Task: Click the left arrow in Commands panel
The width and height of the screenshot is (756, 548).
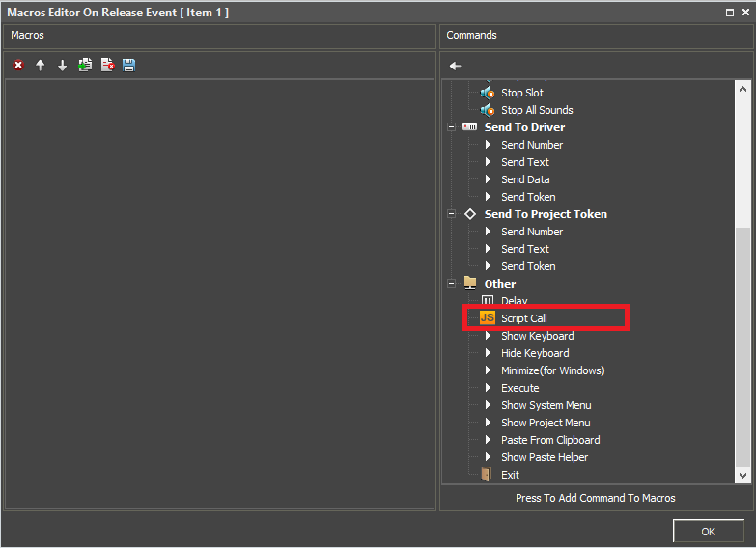Action: coord(456,66)
